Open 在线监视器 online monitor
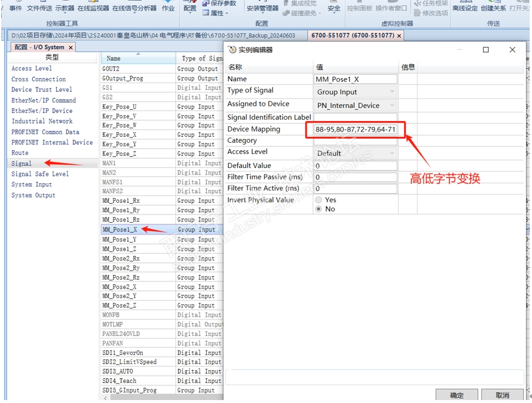 coord(93,8)
